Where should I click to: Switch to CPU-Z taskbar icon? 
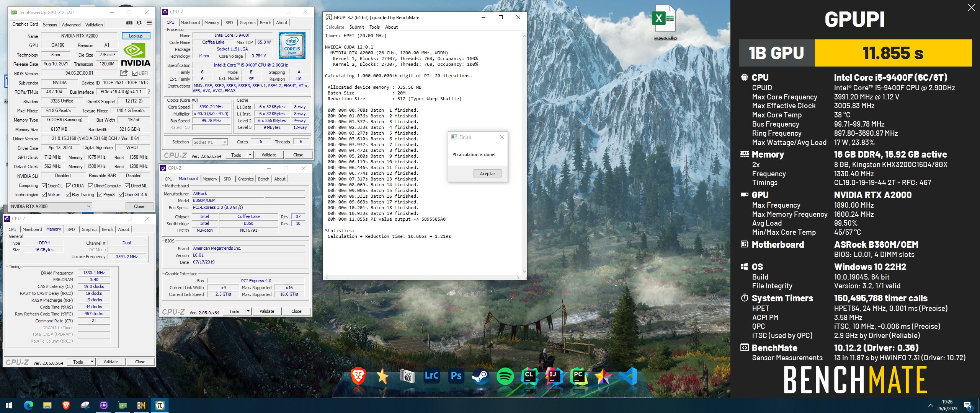coord(104,405)
